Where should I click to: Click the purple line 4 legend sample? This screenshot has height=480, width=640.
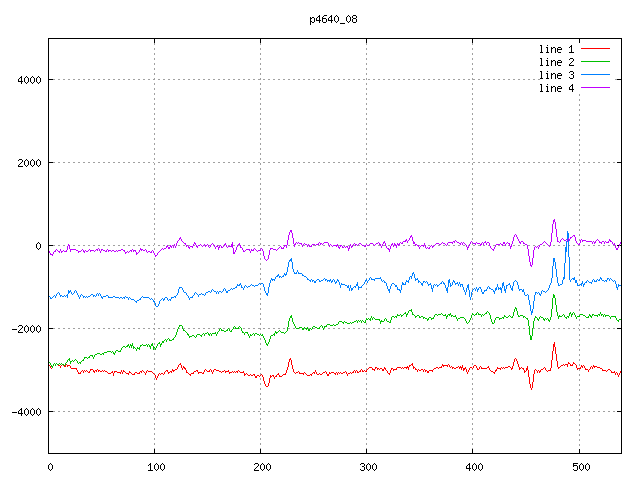(x=595, y=87)
